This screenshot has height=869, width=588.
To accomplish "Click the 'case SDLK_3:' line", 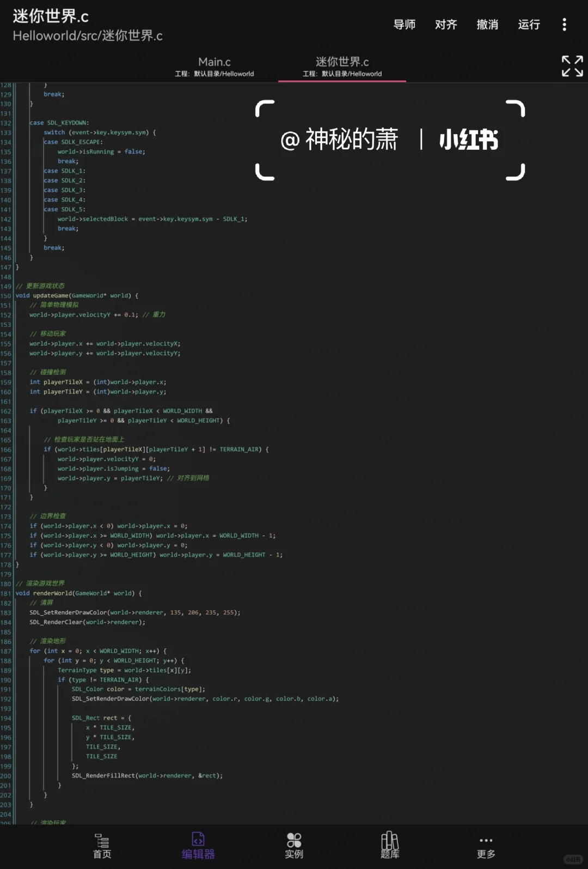I will point(65,190).
